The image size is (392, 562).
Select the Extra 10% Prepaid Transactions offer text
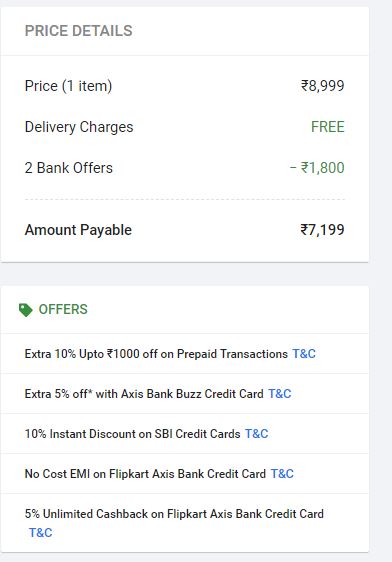pos(156,354)
